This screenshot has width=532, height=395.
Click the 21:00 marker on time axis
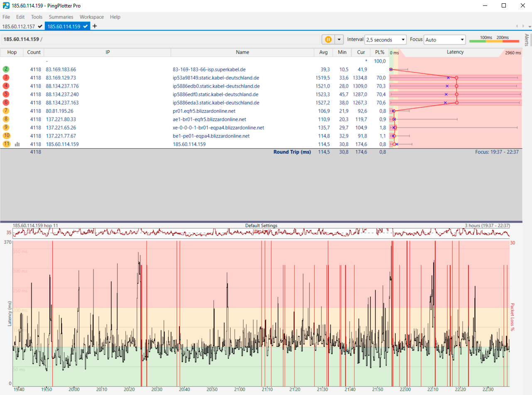[239, 389]
